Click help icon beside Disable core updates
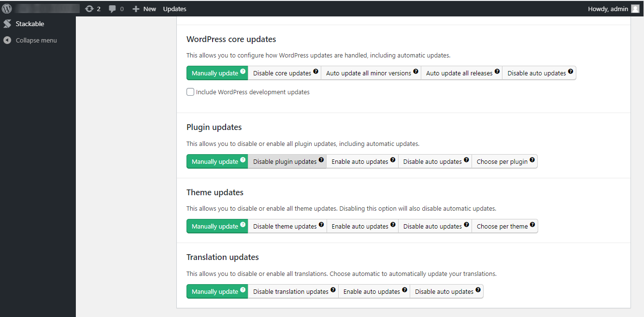The height and width of the screenshot is (317, 644). 316,72
